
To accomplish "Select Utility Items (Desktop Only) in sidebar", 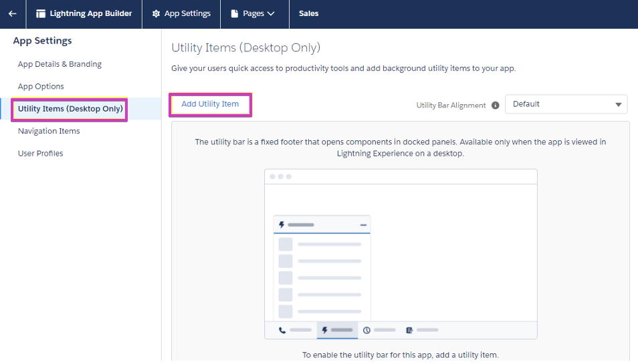I will [70, 108].
